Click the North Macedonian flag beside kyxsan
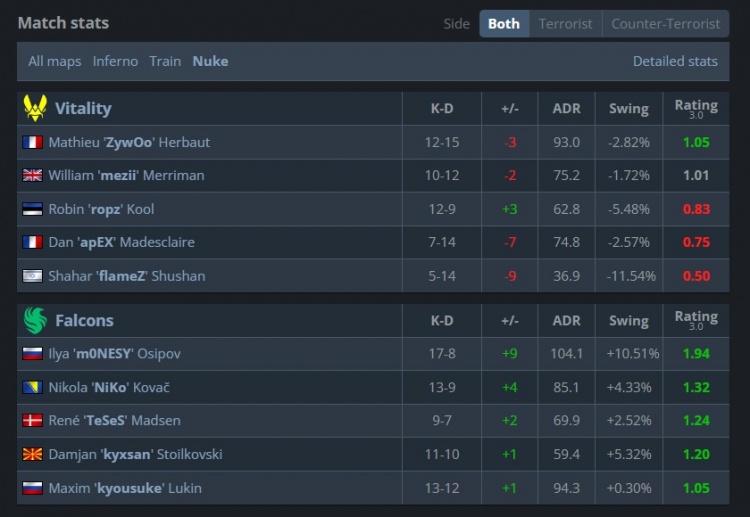This screenshot has height=517, width=750. click(32, 455)
